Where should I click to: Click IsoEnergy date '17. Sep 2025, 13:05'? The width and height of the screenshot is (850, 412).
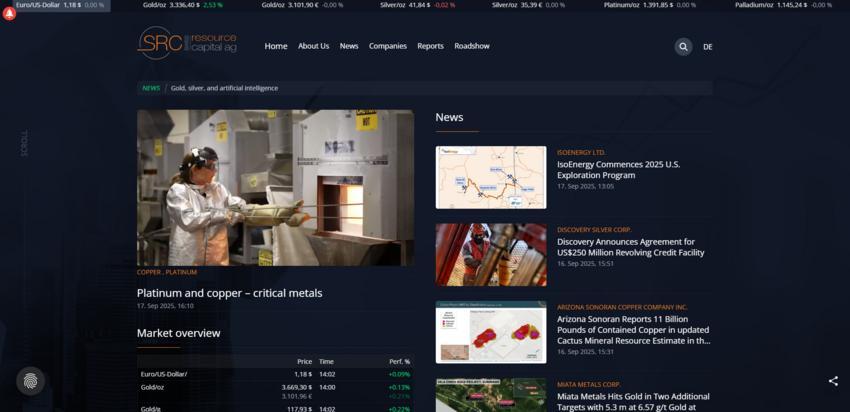585,186
